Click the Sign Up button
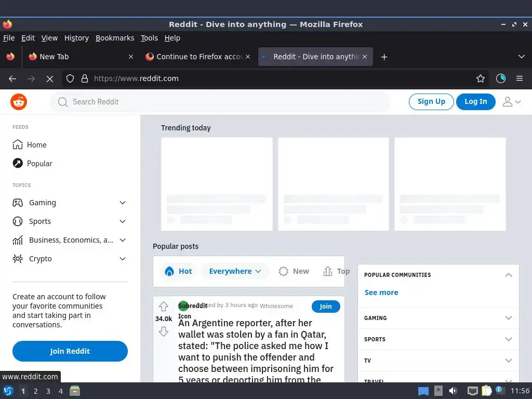This screenshot has width=532, height=399. [431, 101]
